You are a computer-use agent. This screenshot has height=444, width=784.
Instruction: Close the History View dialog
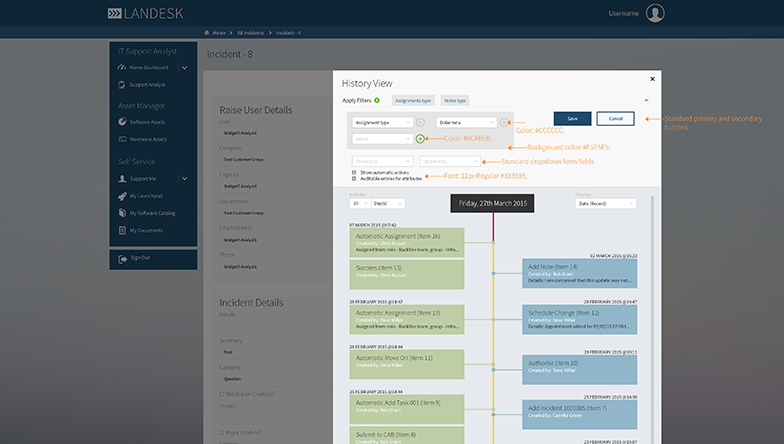click(x=652, y=78)
